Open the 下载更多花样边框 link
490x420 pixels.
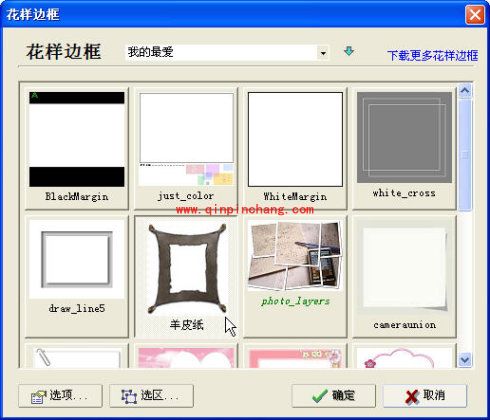[432, 56]
